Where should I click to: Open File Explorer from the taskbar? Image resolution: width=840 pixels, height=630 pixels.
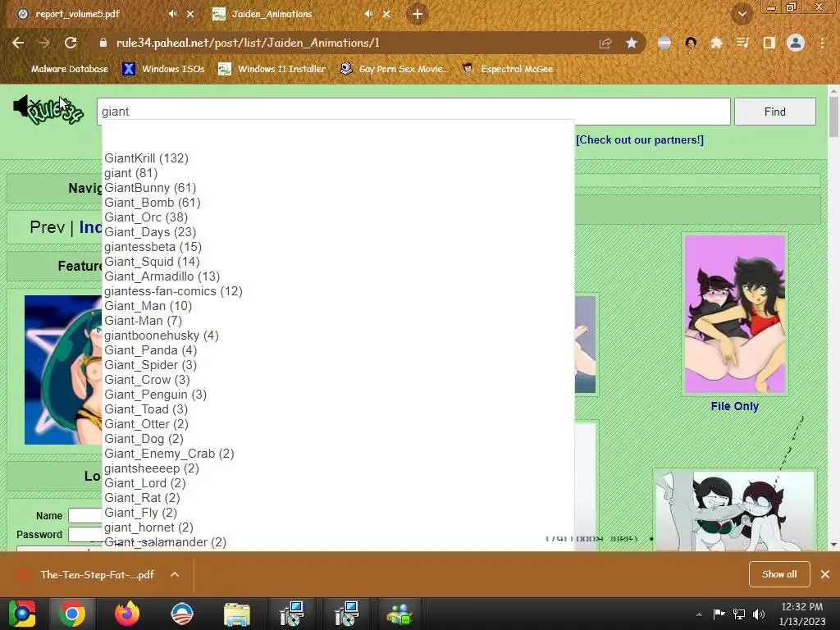tap(237, 614)
